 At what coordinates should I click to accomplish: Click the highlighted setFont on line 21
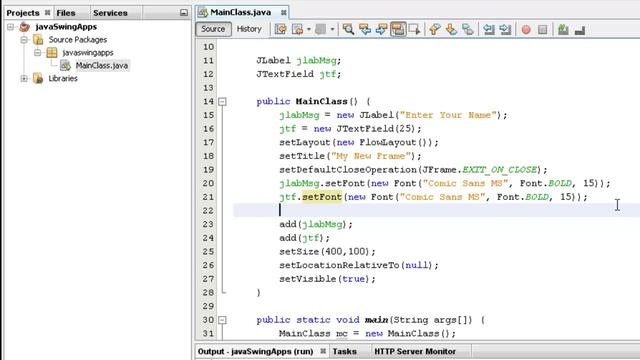tap(322, 197)
